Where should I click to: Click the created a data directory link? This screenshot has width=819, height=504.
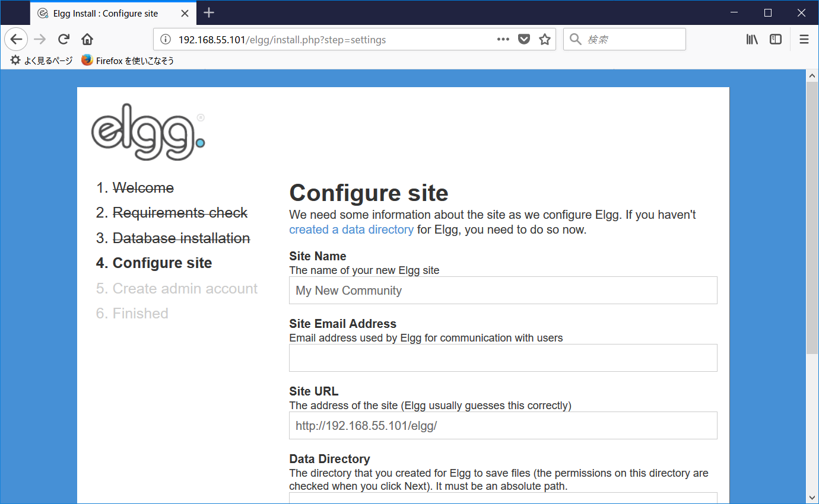[351, 229]
